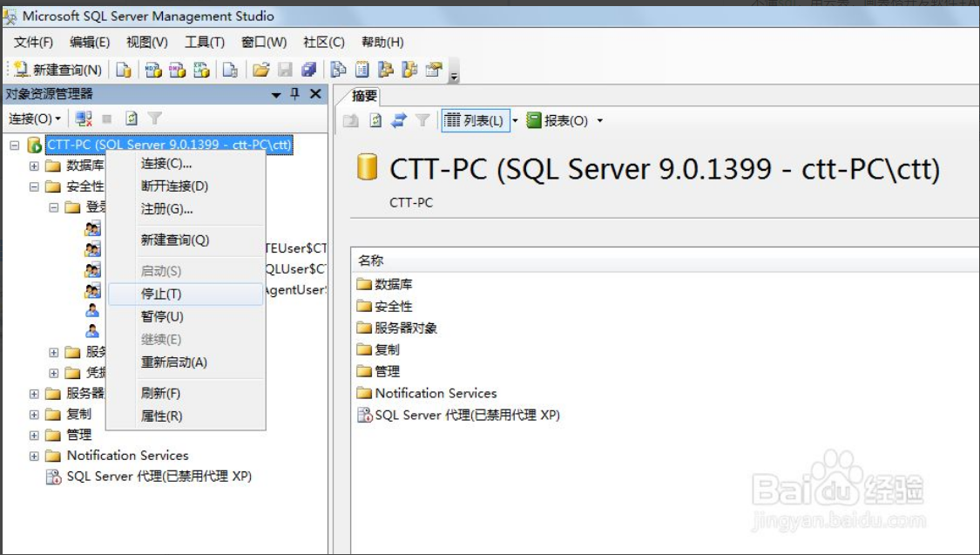Open main toolbar overflow options arrow

455,71
